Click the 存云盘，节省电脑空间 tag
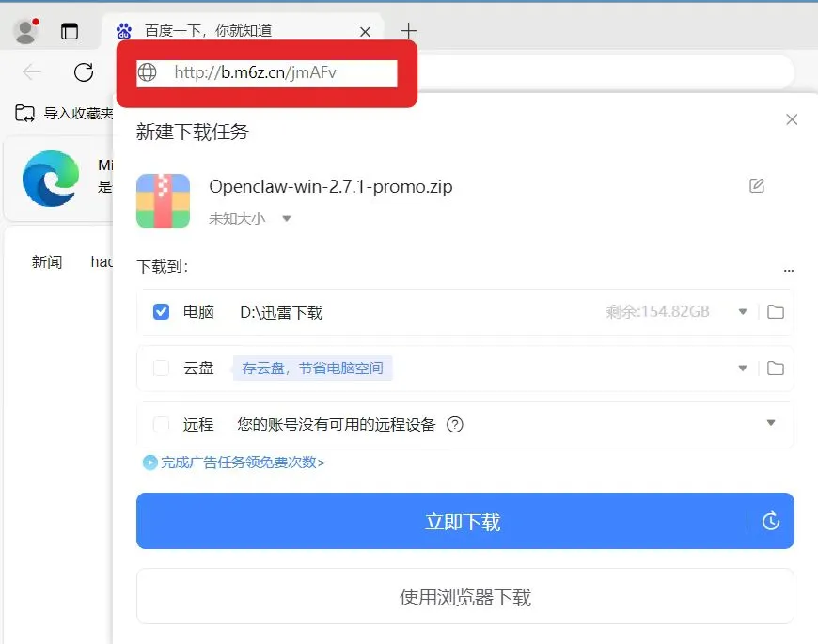The height and width of the screenshot is (644, 818). point(312,369)
